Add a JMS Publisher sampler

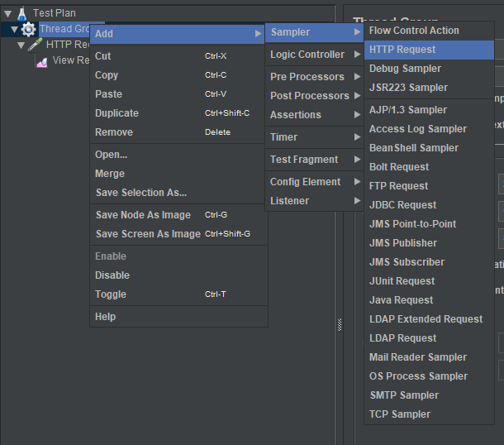pyautogui.click(x=429, y=243)
